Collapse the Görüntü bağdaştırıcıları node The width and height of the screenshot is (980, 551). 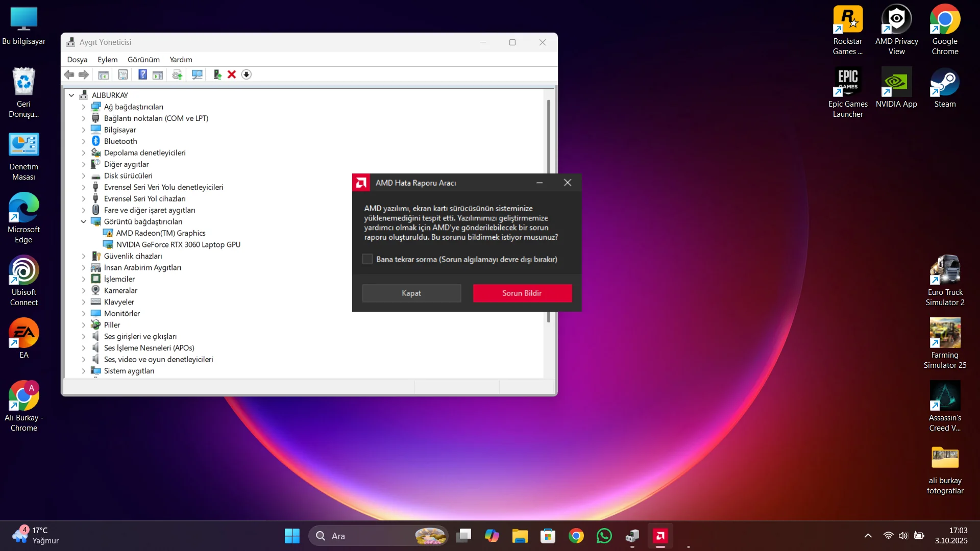84,222
